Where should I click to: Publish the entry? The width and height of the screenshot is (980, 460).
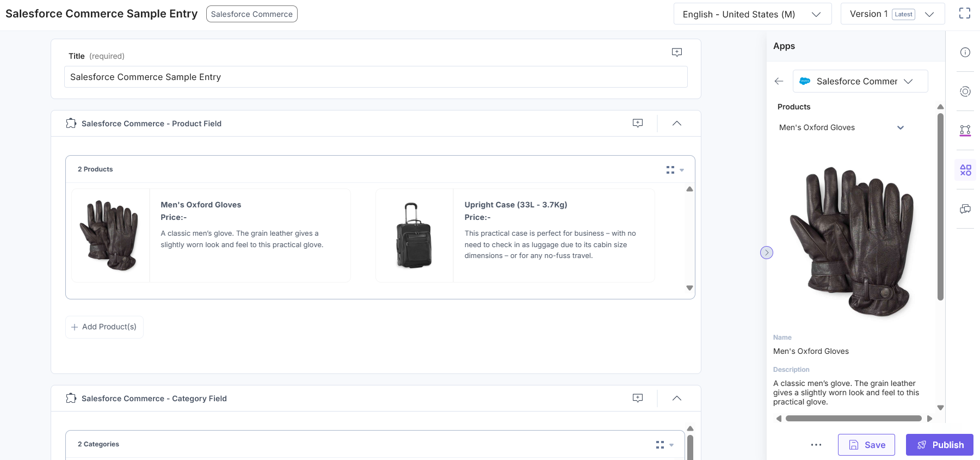point(939,445)
